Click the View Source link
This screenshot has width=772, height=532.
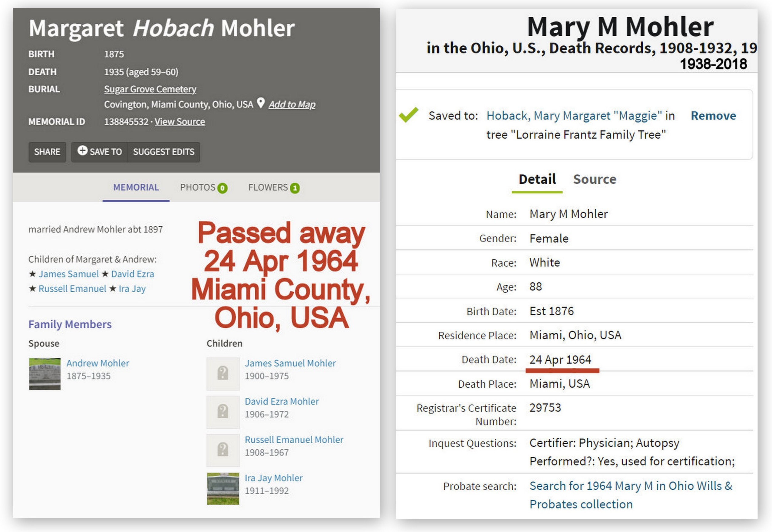click(x=180, y=122)
